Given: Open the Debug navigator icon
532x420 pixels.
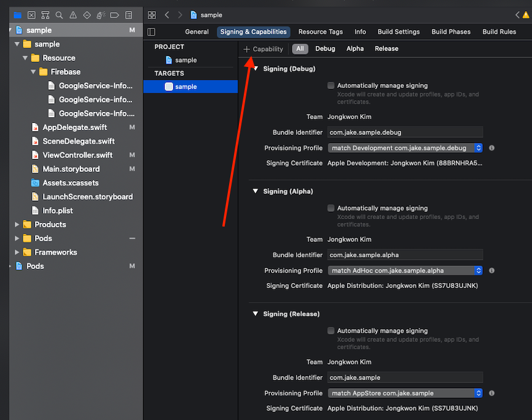Looking at the screenshot, I should pos(101,15).
